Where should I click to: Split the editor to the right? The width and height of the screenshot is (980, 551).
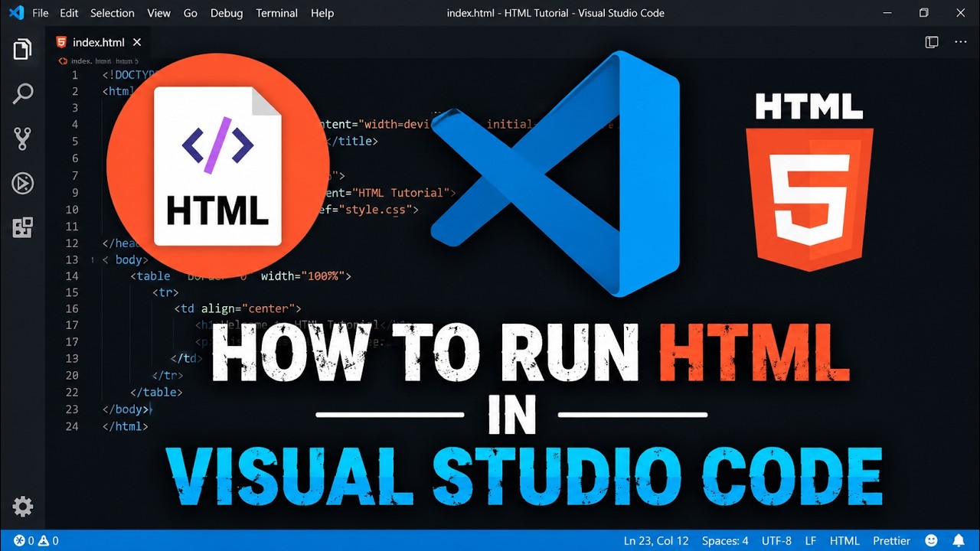pos(932,42)
